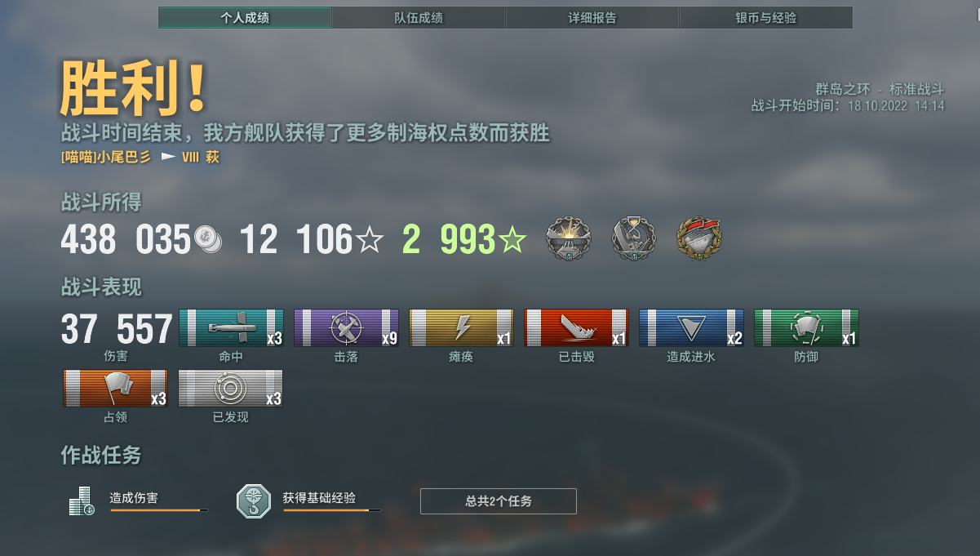Click the 已击毁 sinking ship ribbon
Image resolution: width=980 pixels, height=556 pixels.
tap(576, 328)
